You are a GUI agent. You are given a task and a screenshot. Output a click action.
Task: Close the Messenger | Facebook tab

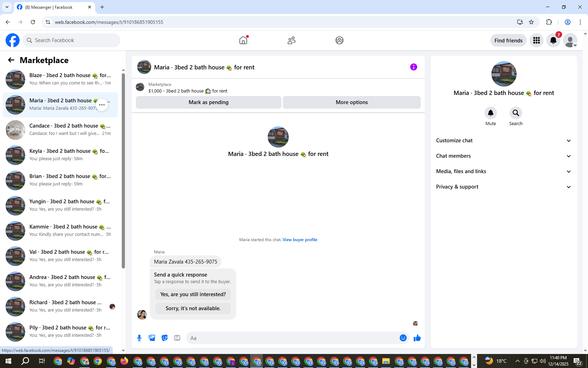[x=90, y=7]
